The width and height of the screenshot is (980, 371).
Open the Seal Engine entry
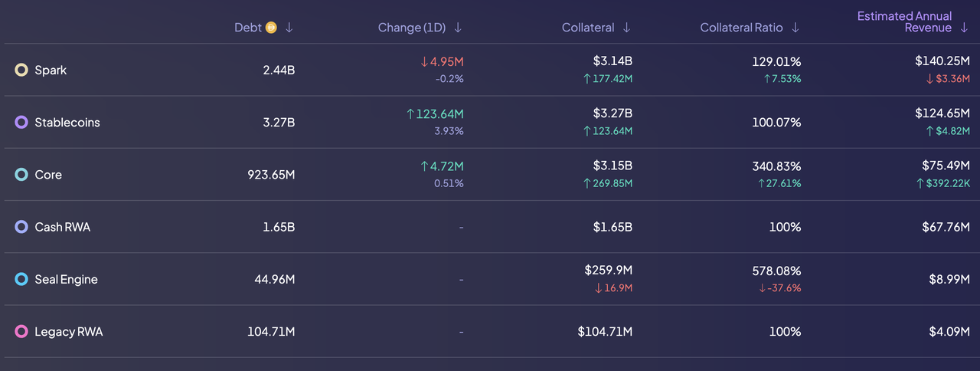(66, 280)
